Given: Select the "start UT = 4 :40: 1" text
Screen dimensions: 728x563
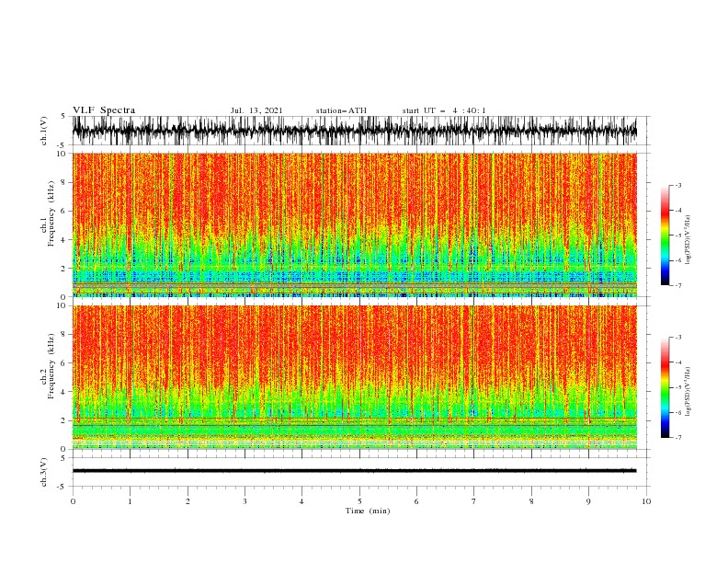Looking at the screenshot, I should (x=444, y=110).
